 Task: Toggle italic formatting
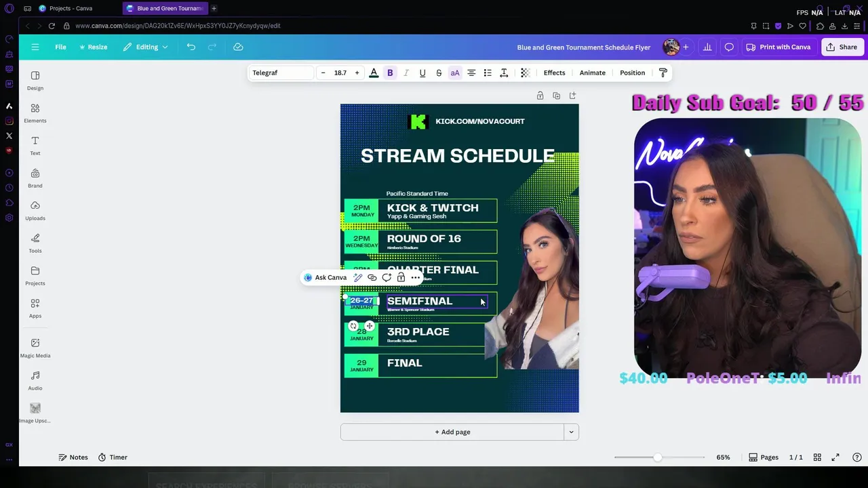coord(406,73)
